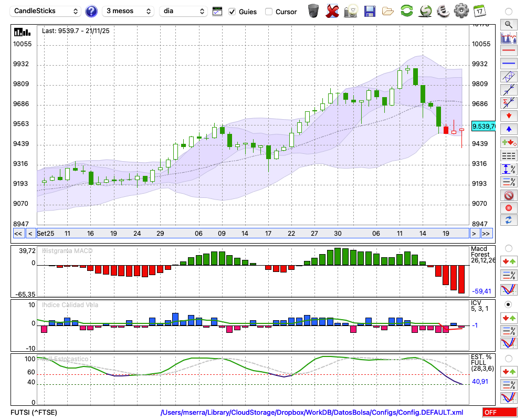Uncheck the Guies checkbox
Viewport: 525px width, 420px height.
tap(232, 12)
